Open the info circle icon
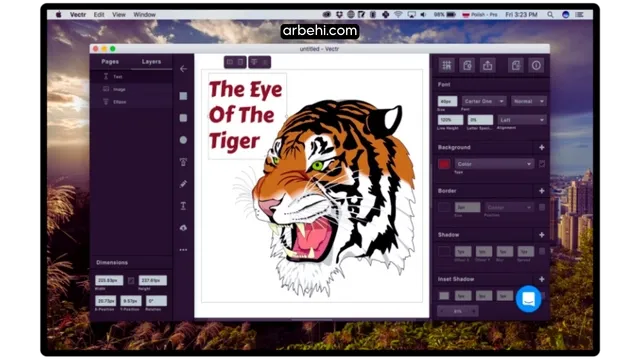Viewport: 640px width, 360px height. 536,65
